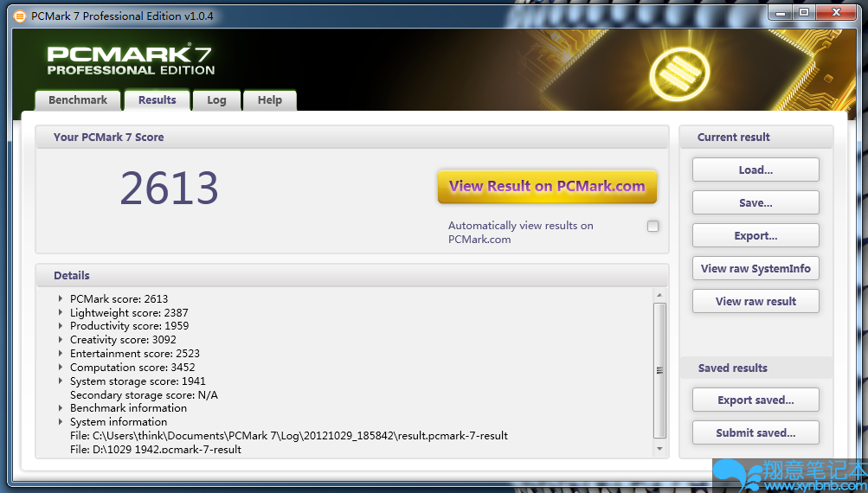Expand the Productivity score row

(61, 326)
